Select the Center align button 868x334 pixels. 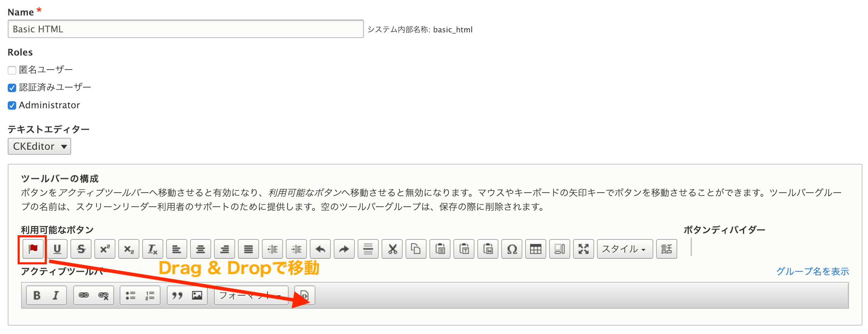[201, 249]
